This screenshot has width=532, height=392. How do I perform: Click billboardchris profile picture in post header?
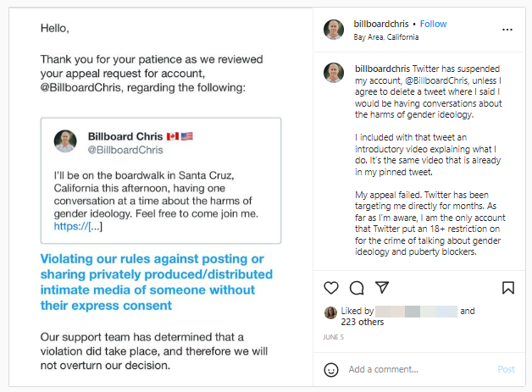click(334, 29)
